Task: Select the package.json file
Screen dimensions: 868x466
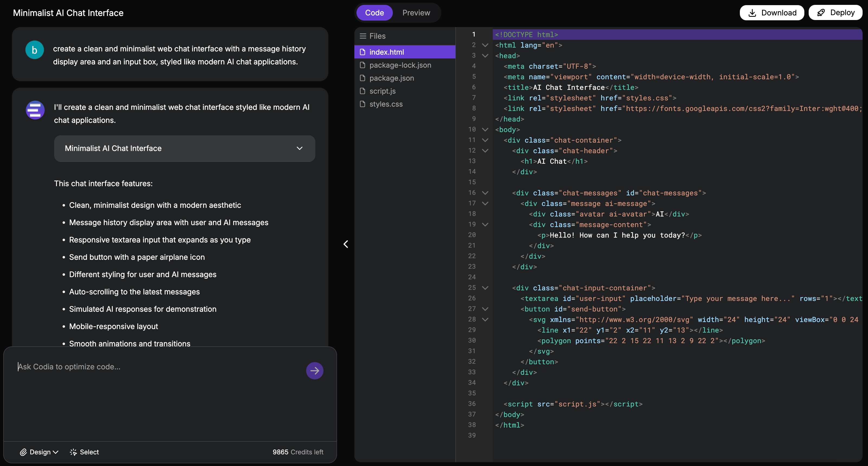Action: point(391,78)
